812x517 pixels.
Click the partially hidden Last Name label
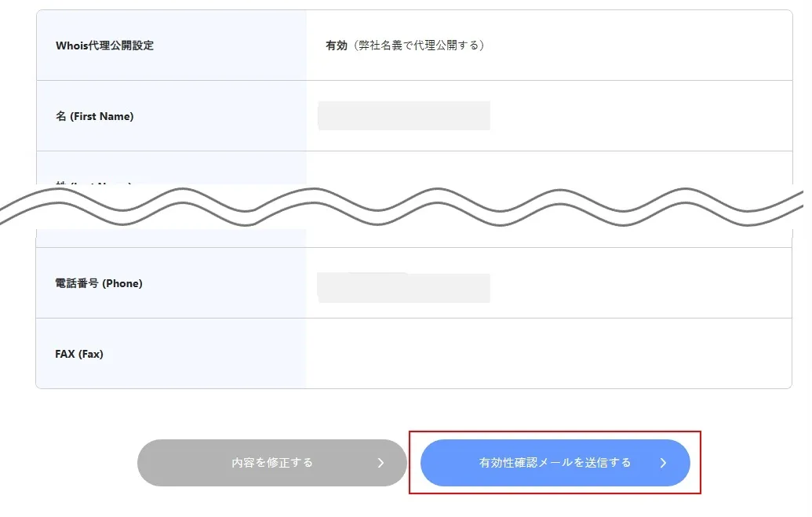[93, 184]
